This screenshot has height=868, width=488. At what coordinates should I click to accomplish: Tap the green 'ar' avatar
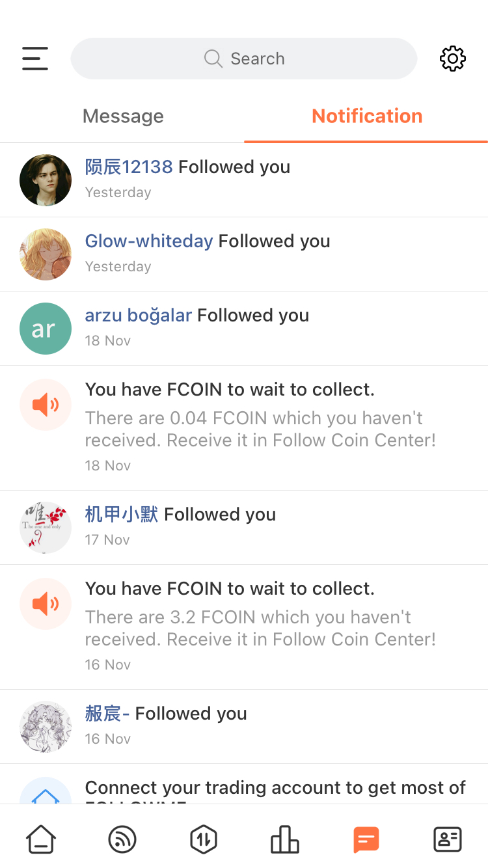point(46,329)
